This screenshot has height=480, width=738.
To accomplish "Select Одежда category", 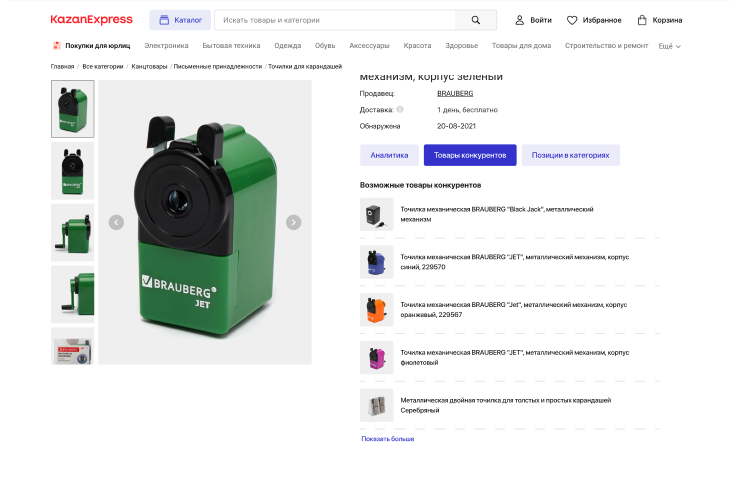I will [x=288, y=46].
